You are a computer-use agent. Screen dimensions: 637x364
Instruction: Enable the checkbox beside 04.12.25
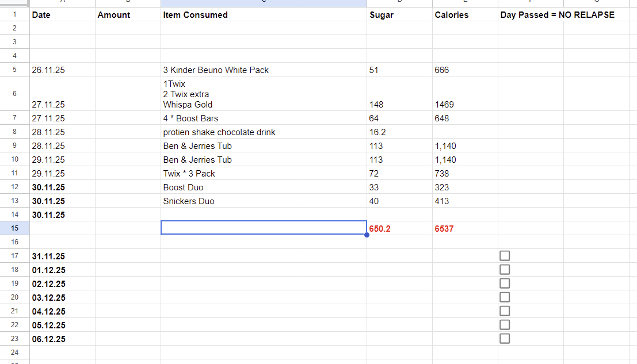click(x=505, y=311)
